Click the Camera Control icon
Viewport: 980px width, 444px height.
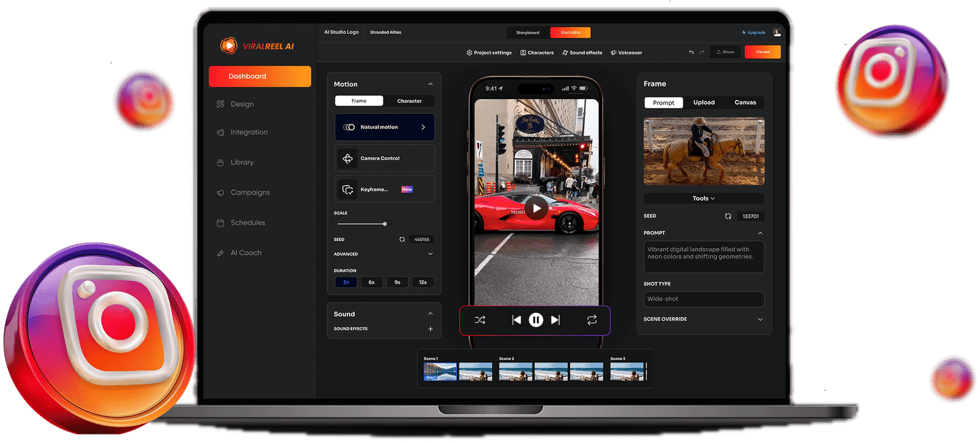(348, 159)
